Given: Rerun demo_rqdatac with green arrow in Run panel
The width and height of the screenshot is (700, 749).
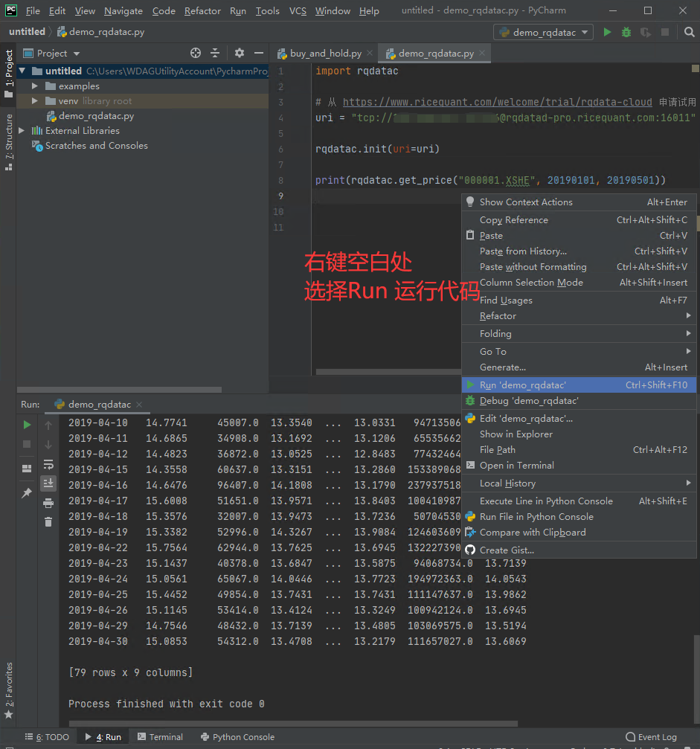Looking at the screenshot, I should tap(27, 425).
